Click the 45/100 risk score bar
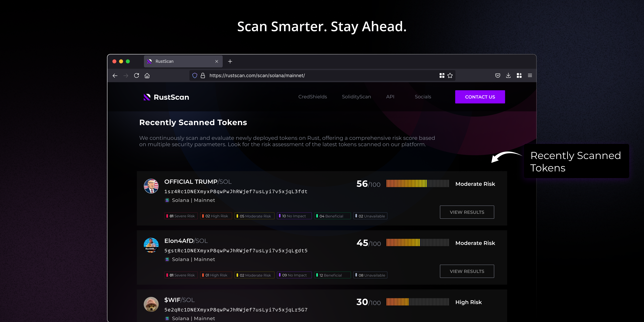Screen dimensions: 644x322 [417, 243]
